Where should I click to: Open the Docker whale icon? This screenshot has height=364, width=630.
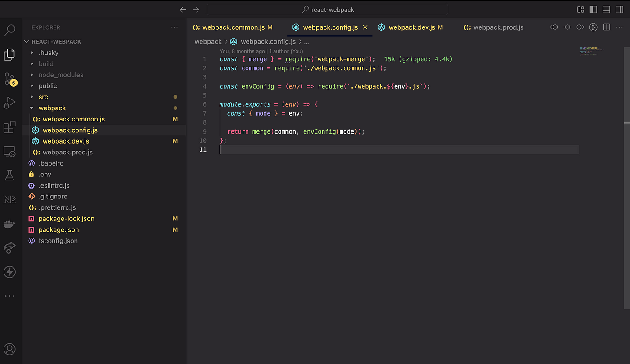[9, 224]
